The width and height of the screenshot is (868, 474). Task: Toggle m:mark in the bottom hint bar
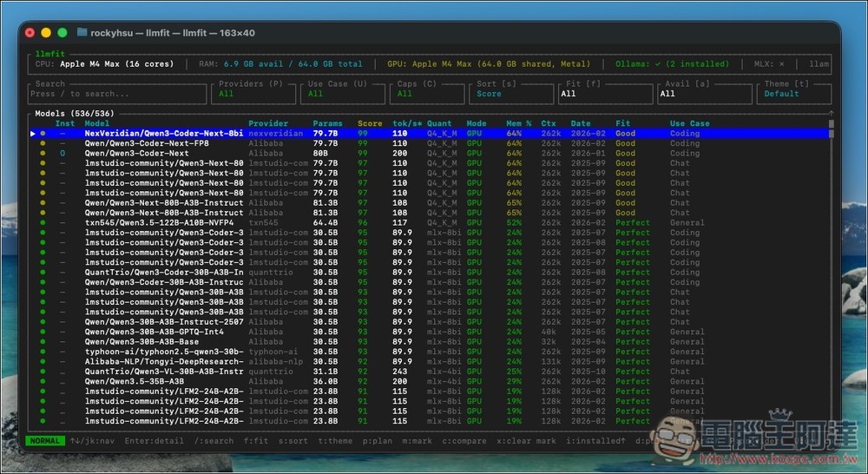[x=418, y=441]
